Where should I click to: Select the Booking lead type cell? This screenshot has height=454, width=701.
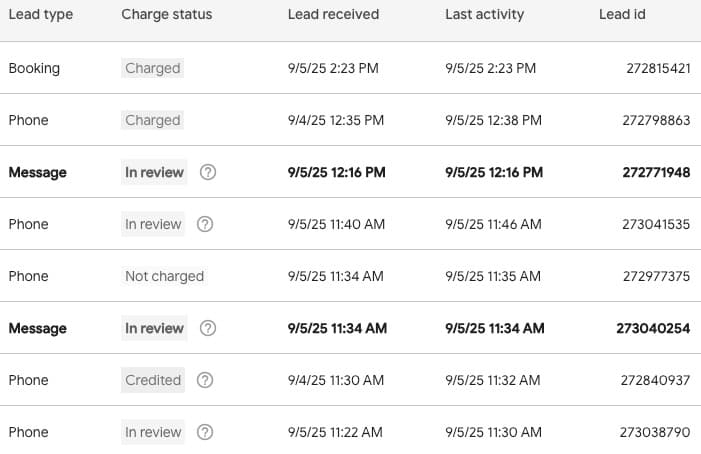click(x=34, y=68)
